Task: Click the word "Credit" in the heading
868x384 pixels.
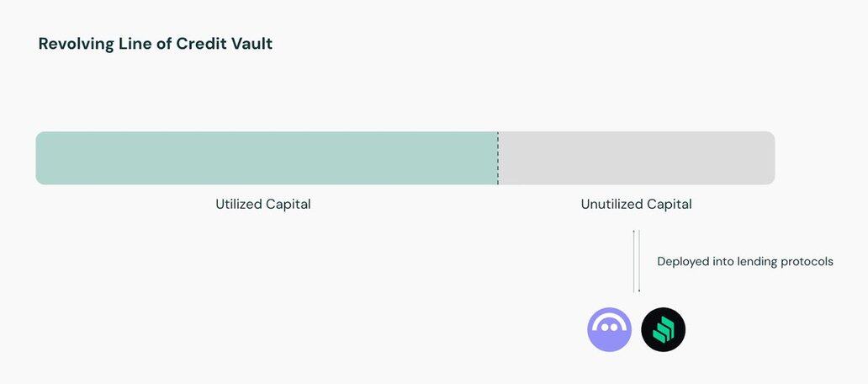Action: [x=201, y=45]
